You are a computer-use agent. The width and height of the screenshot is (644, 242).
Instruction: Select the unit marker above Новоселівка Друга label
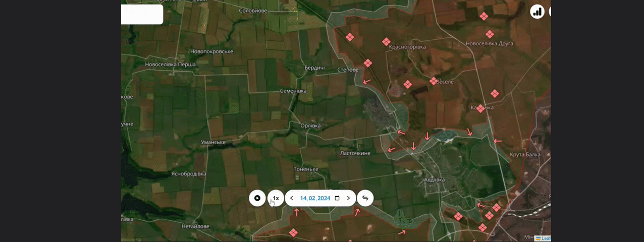click(x=489, y=34)
